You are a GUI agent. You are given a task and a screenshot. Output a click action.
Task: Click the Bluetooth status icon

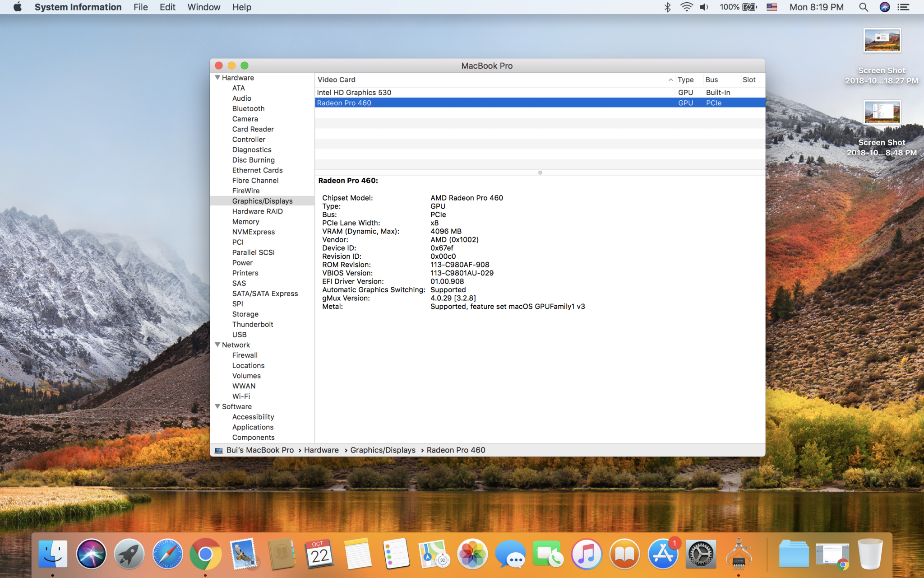pyautogui.click(x=668, y=7)
